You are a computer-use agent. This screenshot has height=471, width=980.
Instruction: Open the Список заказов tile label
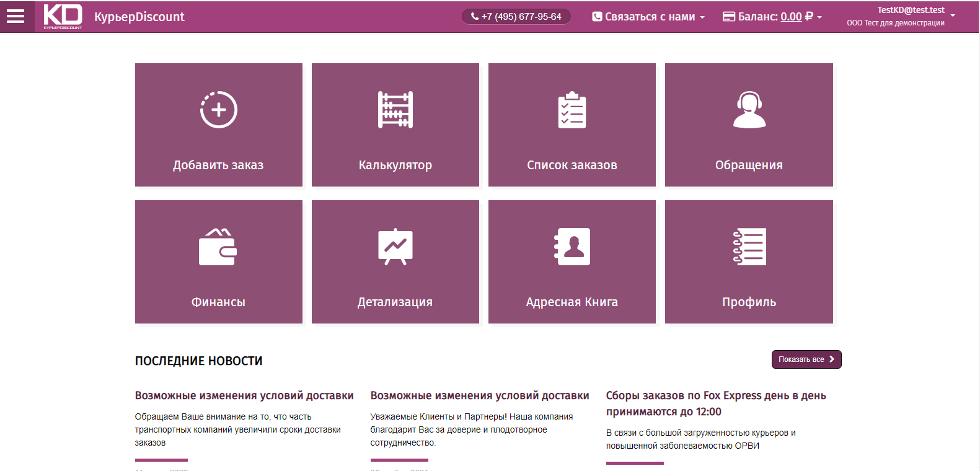572,165
